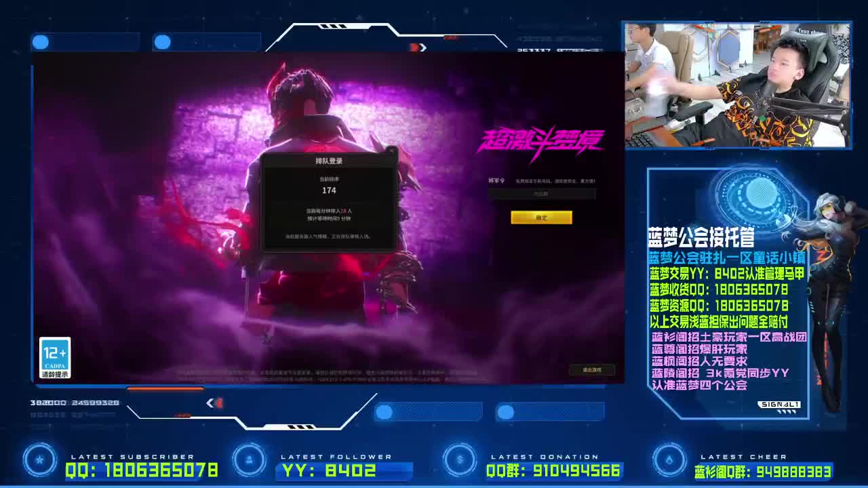Click the 蓝梦交易YY: 8402 line

[727, 274]
